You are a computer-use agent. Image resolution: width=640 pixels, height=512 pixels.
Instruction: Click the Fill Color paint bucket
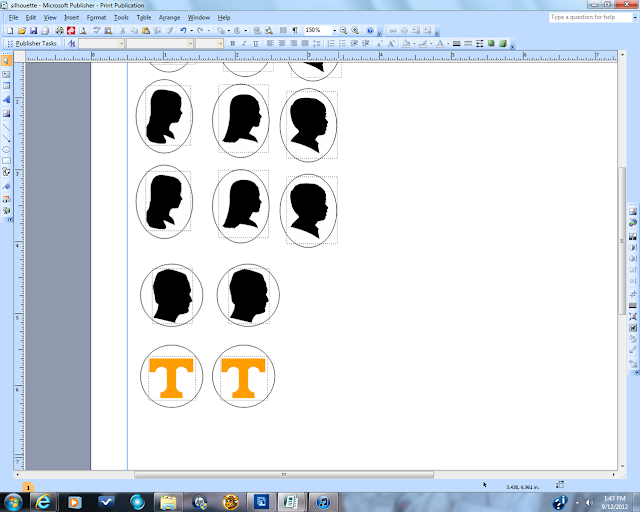(x=406, y=44)
